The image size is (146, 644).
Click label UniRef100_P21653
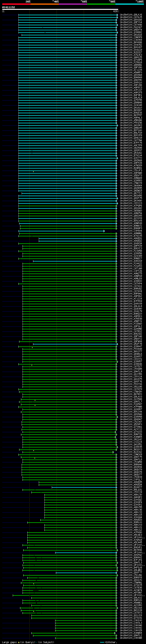(x=131, y=266)
